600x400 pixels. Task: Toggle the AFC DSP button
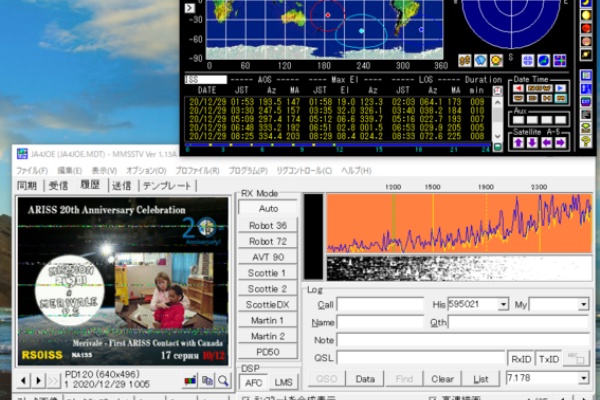coord(254,382)
